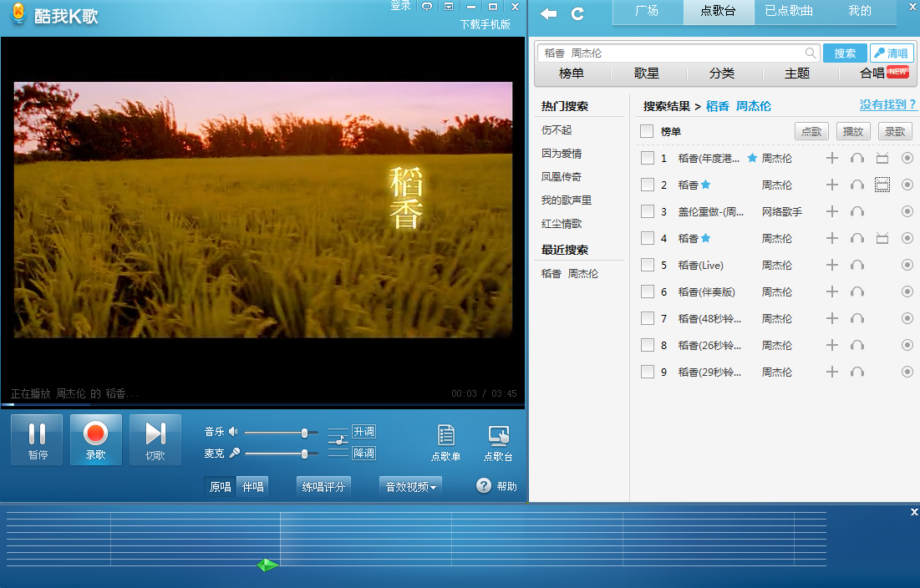Go back with the left arrow
The height and width of the screenshot is (588, 920).
(x=549, y=13)
